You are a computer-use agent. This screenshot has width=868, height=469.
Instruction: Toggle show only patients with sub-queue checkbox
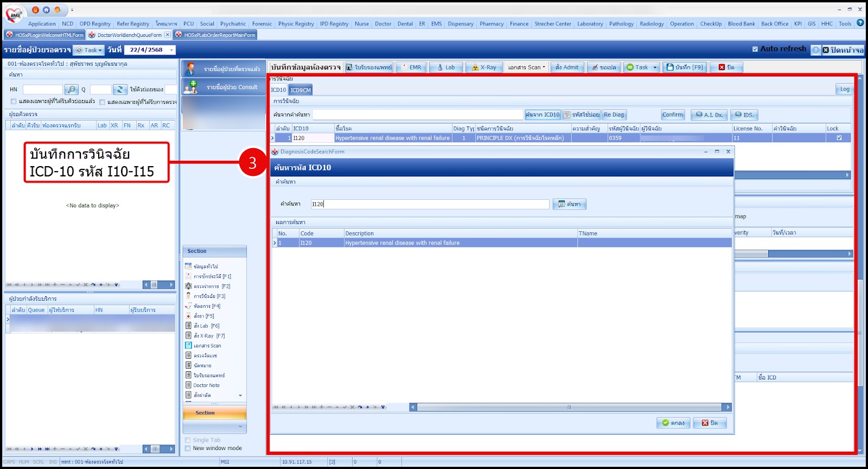pyautogui.click(x=14, y=102)
